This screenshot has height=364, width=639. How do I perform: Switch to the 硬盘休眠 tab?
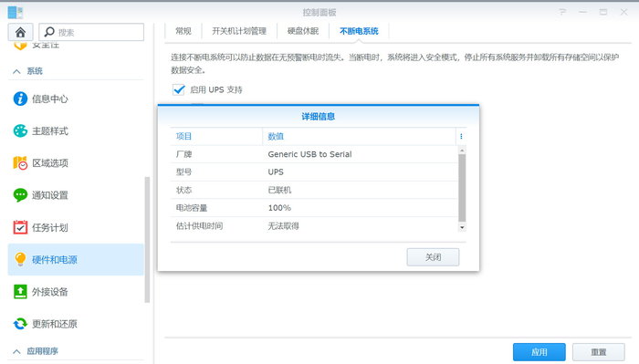[303, 31]
